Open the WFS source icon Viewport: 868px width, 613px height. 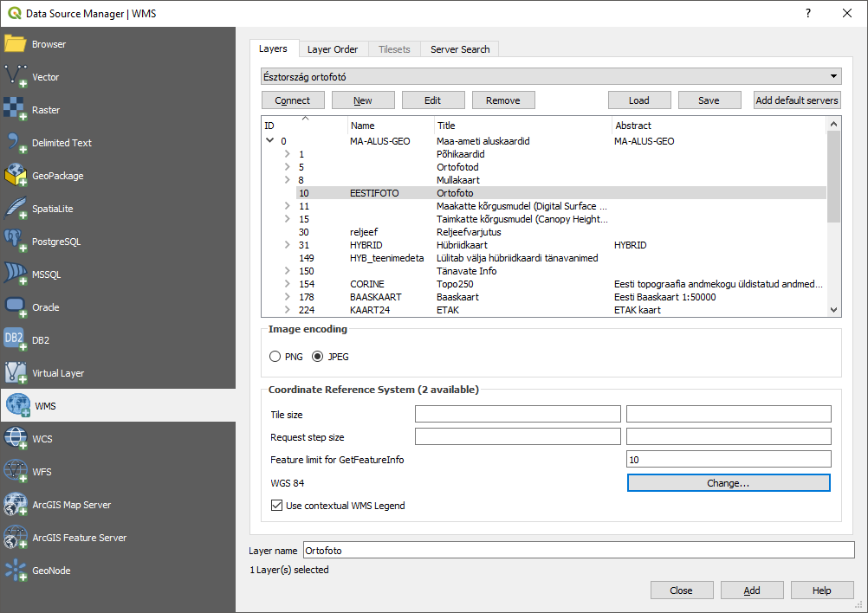tap(15, 471)
